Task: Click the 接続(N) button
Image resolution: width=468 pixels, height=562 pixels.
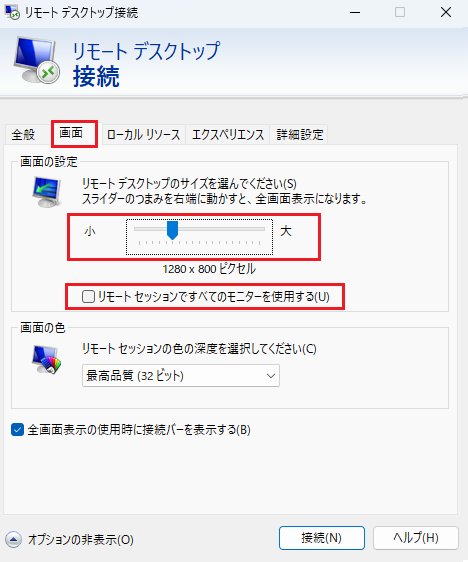Action: 321,538
